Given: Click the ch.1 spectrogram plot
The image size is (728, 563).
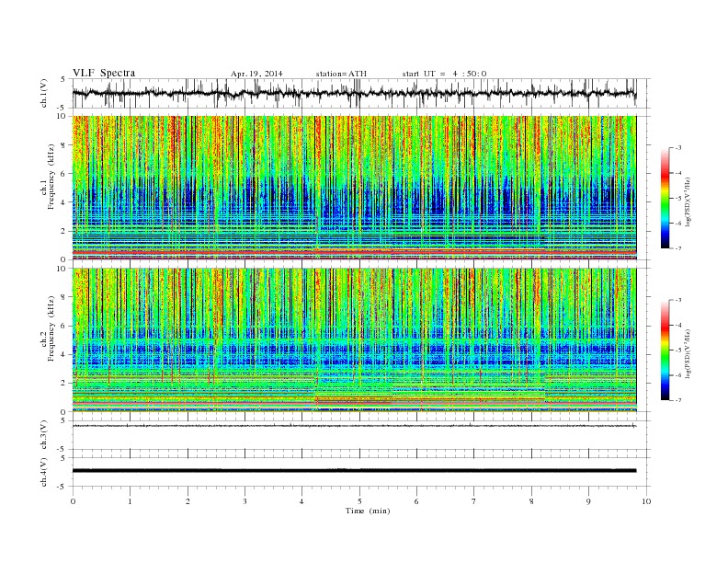Looking at the screenshot, I should (x=354, y=188).
